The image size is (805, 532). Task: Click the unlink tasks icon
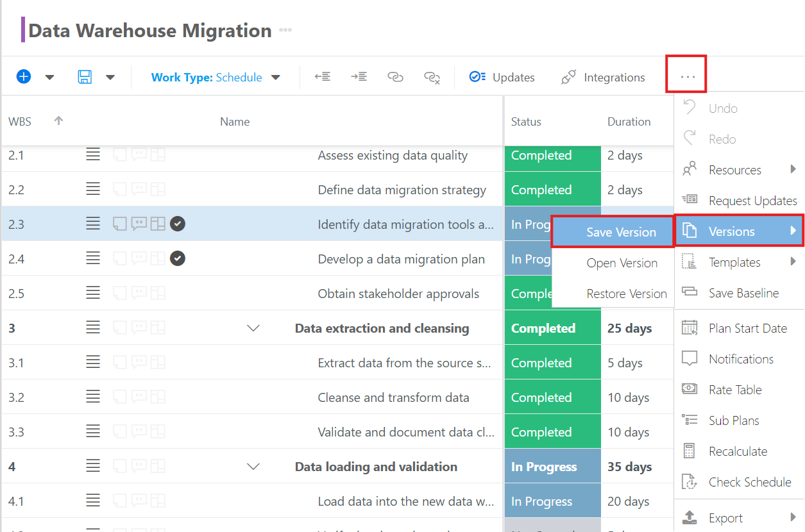(432, 78)
